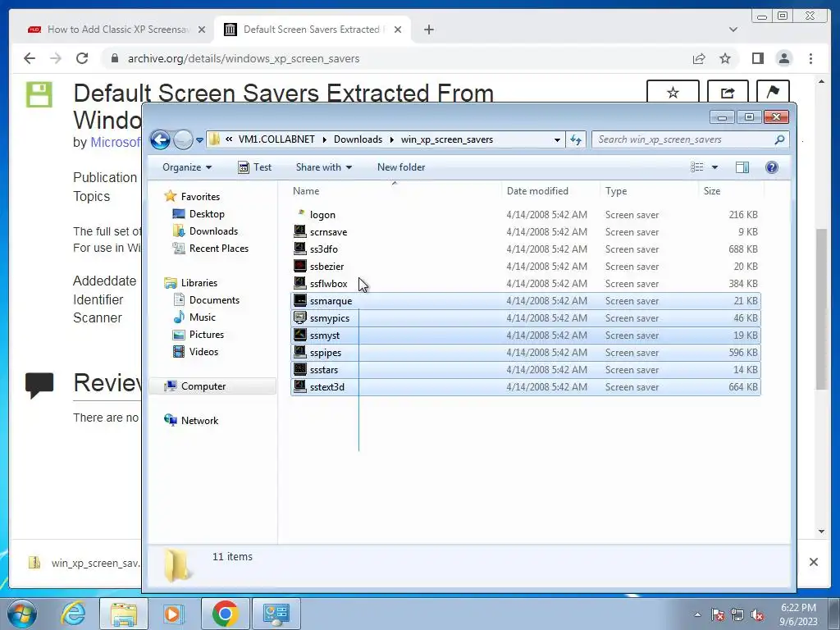Click the archive.org Favorite star button
The width and height of the screenshot is (840, 630).
pyautogui.click(x=673, y=92)
